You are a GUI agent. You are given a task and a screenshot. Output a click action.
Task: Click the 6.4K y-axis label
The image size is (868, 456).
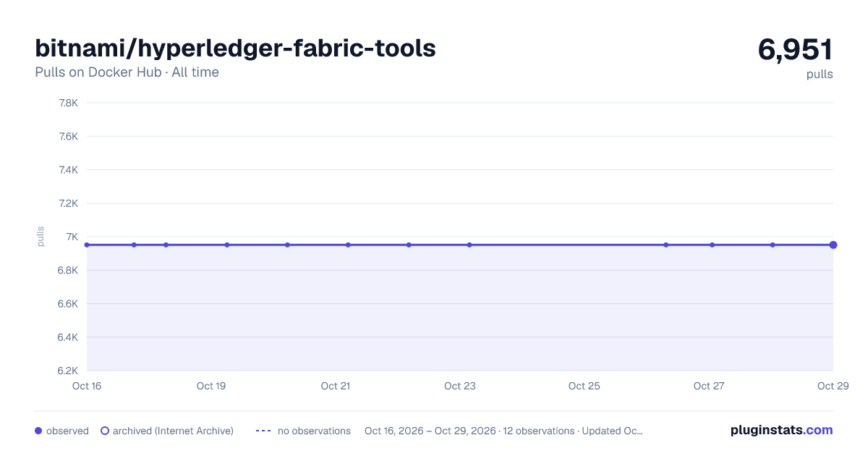(68, 337)
